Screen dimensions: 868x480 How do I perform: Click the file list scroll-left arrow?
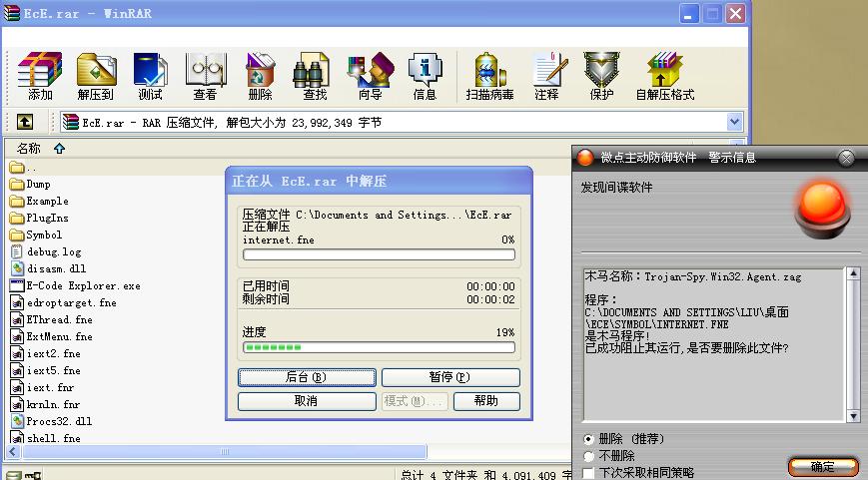coord(13,452)
